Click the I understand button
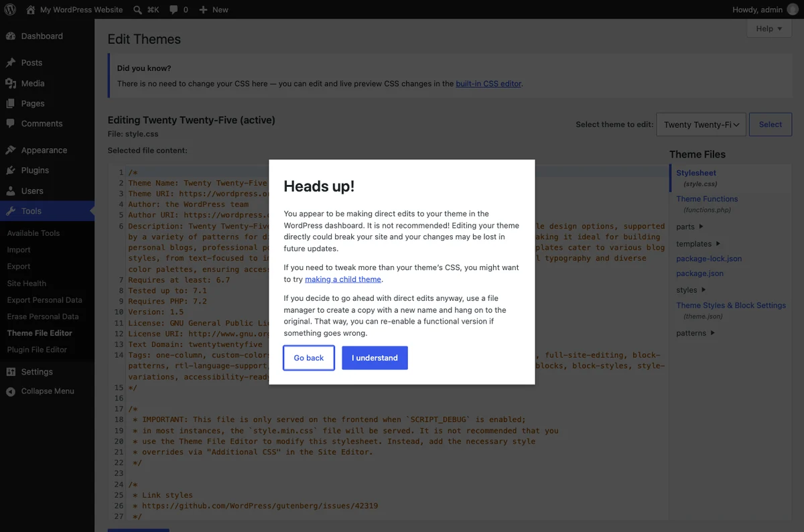 [375, 358]
